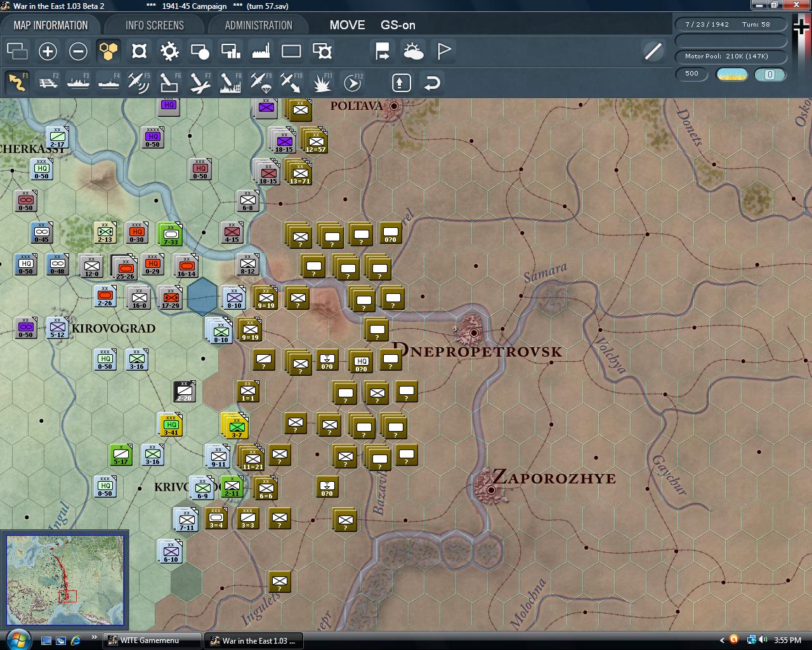
Task: Zoom in with the plus icon
Action: pyautogui.click(x=48, y=51)
